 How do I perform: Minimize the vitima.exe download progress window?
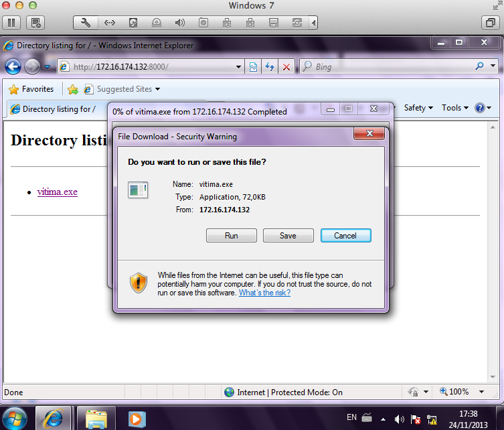click(x=330, y=109)
